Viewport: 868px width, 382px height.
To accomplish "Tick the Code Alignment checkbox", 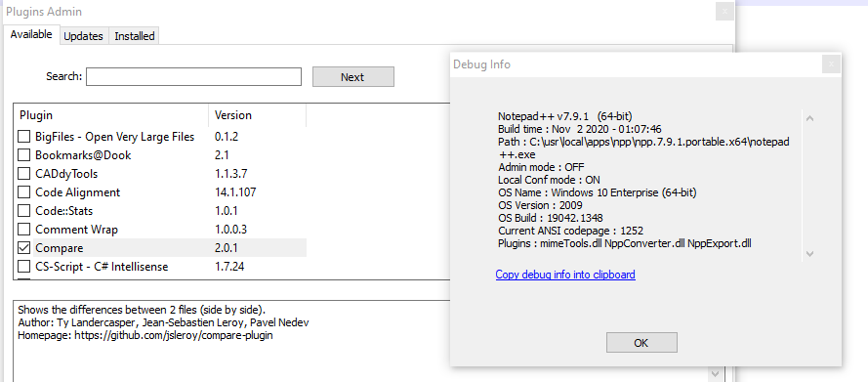I will coord(23,192).
